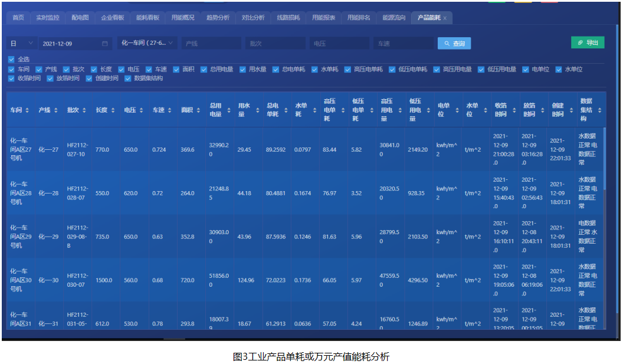623x364 pixels.
Task: Click the horizontal scrollbar thumb at bottom
Action: (174, 339)
